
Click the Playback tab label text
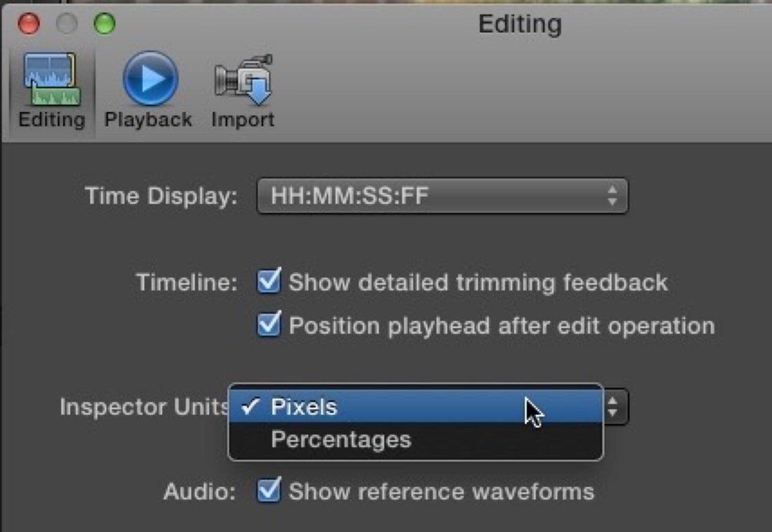pos(148,120)
